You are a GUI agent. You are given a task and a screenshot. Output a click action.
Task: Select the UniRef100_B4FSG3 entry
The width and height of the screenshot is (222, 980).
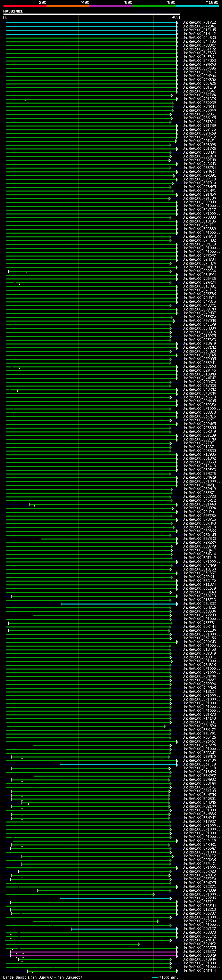tap(199, 53)
